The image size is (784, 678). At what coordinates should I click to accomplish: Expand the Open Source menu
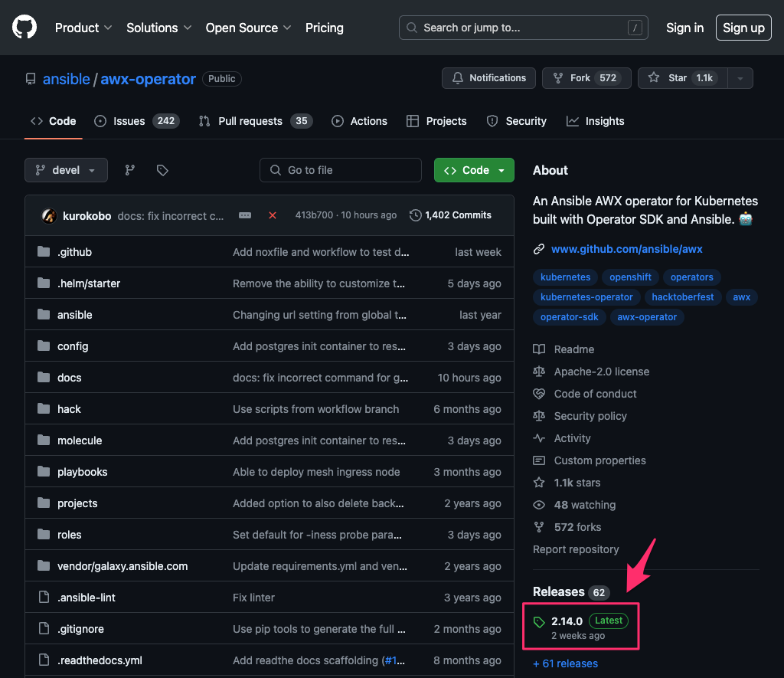(x=248, y=28)
